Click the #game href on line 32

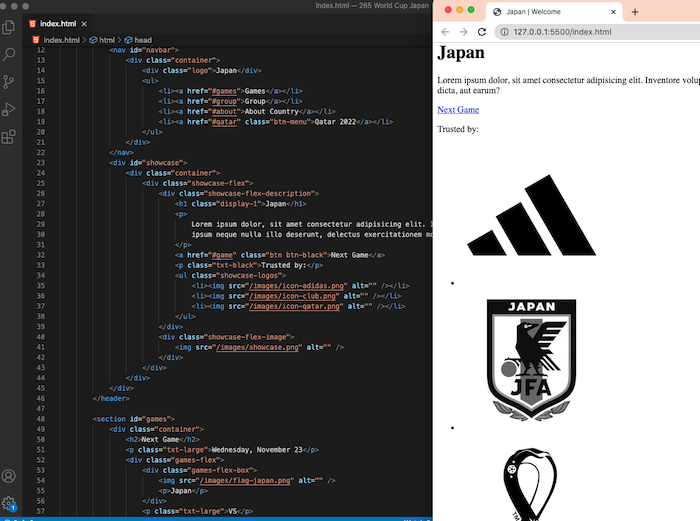tap(222, 255)
